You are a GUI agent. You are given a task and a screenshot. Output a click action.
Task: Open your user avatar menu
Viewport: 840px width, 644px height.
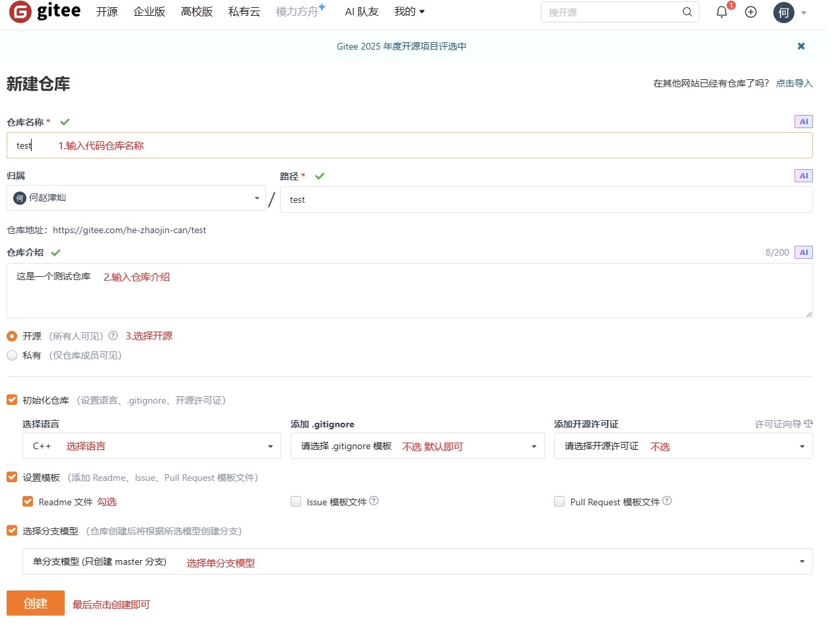(783, 12)
